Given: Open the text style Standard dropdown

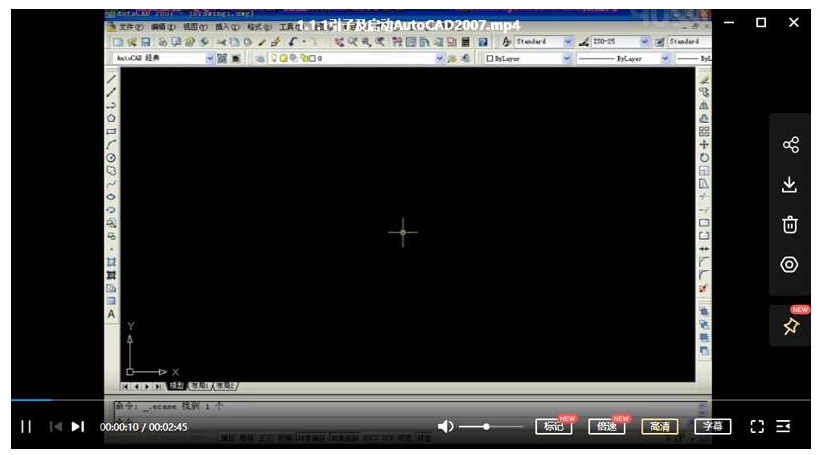Looking at the screenshot, I should 567,42.
